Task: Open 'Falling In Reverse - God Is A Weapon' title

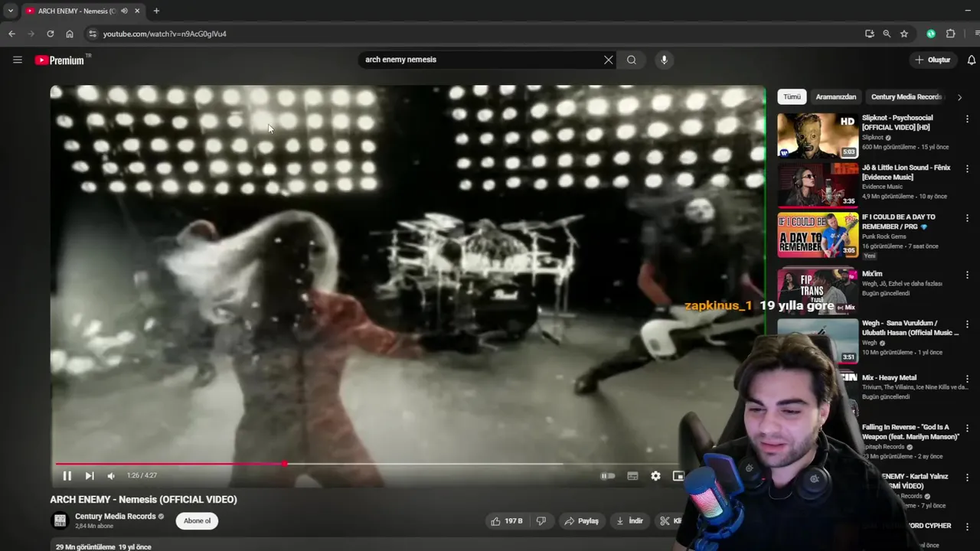Action: pos(910,432)
